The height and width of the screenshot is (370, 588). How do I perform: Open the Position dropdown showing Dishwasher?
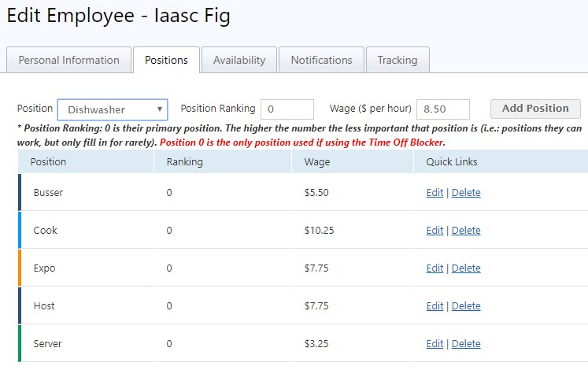pos(112,109)
